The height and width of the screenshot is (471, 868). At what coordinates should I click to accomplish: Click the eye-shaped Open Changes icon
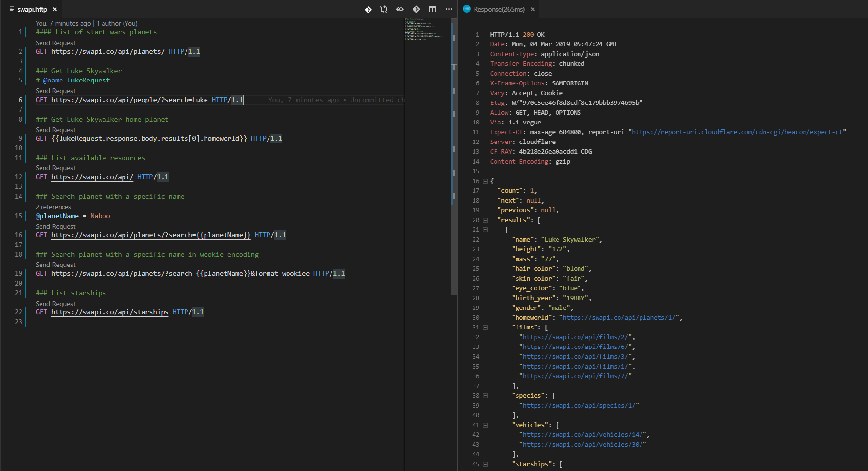[x=400, y=9]
